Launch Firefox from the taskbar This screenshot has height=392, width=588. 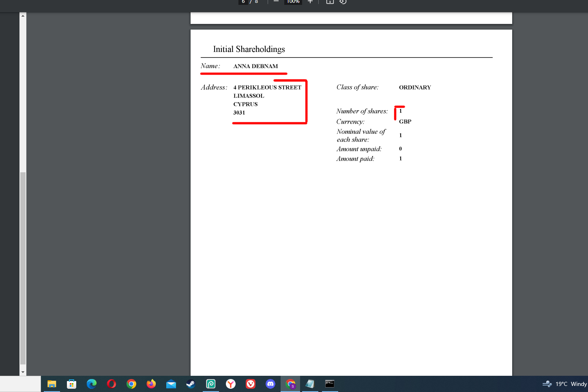[151, 384]
